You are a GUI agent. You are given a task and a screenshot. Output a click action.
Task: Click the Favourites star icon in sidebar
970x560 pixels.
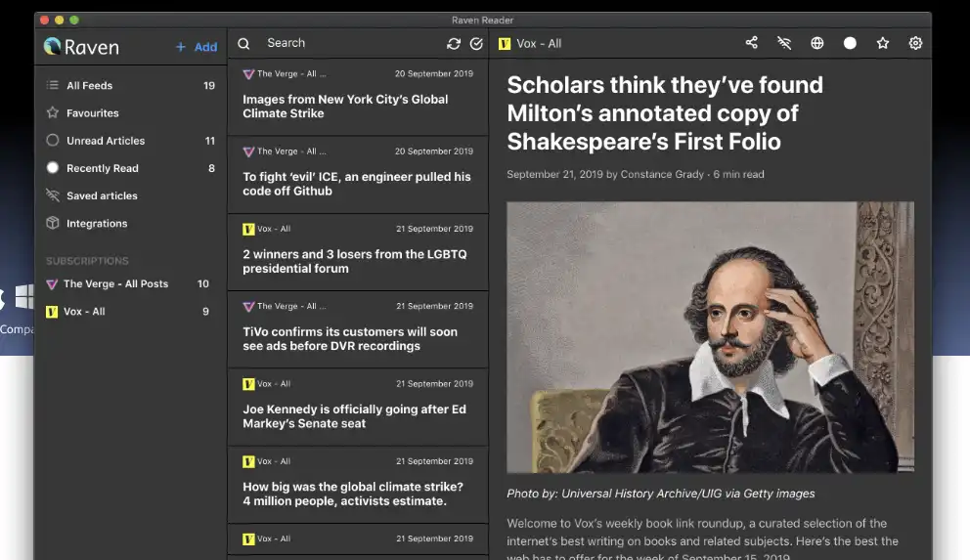(x=53, y=112)
